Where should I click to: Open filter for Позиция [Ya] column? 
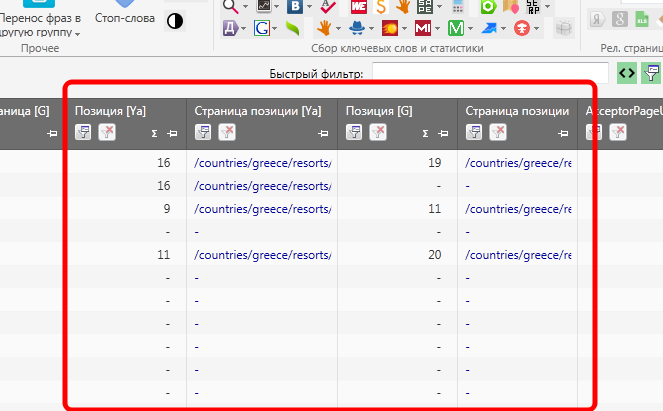tap(83, 132)
